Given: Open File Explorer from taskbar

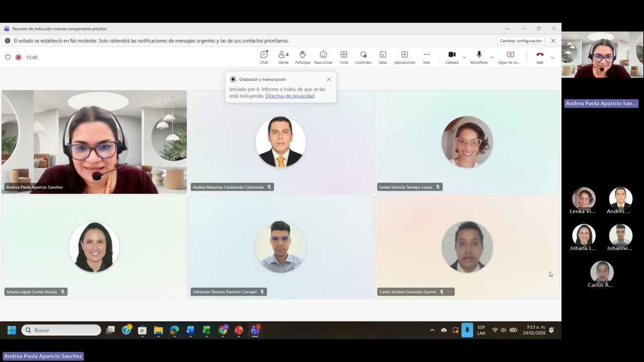Looking at the screenshot, I should pos(158,330).
